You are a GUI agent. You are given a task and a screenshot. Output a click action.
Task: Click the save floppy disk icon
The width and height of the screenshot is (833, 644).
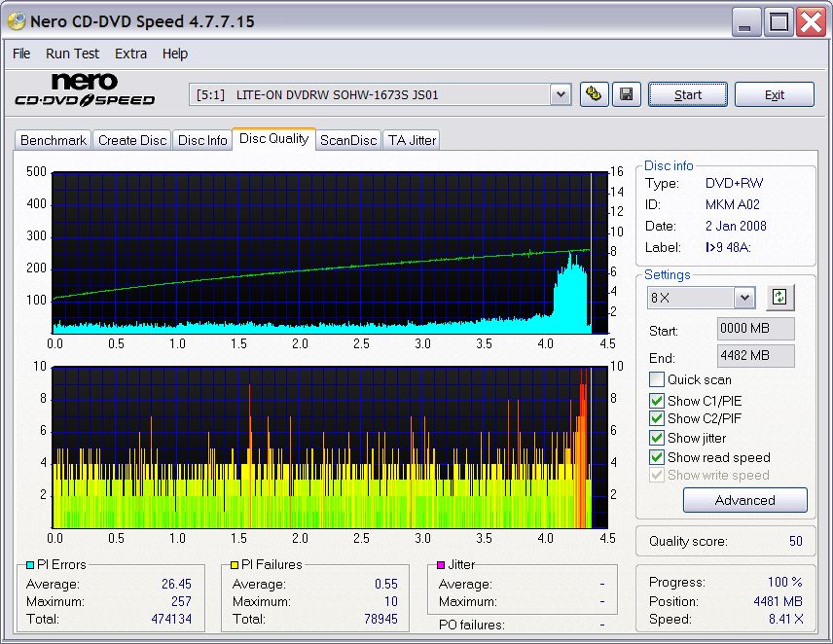coord(627,94)
